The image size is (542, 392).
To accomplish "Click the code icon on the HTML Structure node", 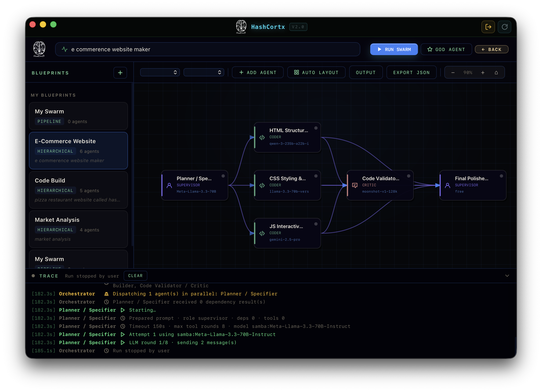I will pos(262,138).
